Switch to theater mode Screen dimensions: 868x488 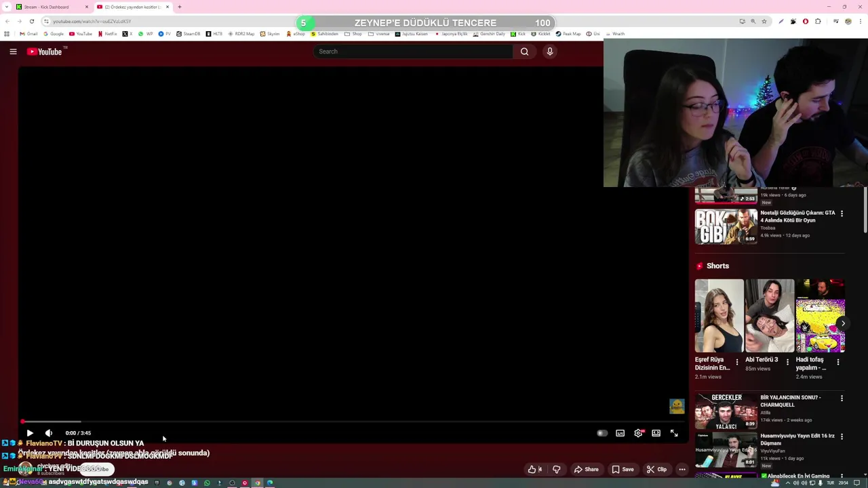point(656,433)
